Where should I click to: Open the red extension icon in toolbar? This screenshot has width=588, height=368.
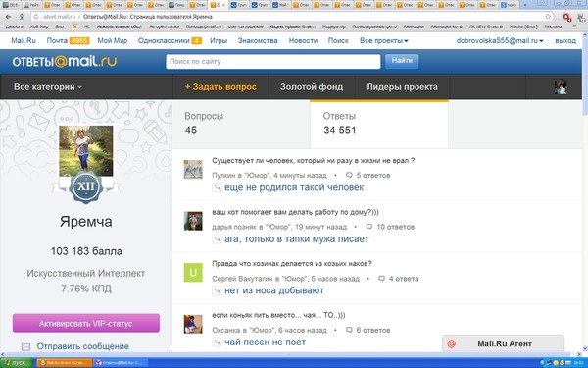(566, 17)
